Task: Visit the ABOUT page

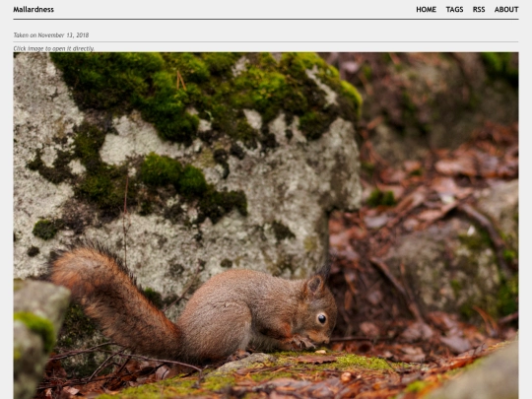Action: (x=506, y=10)
